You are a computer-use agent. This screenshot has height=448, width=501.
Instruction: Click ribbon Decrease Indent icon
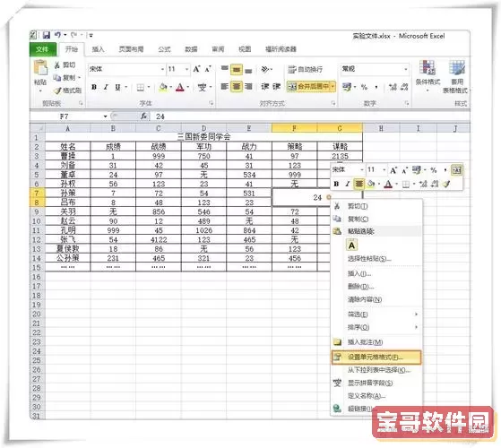coord(265,87)
